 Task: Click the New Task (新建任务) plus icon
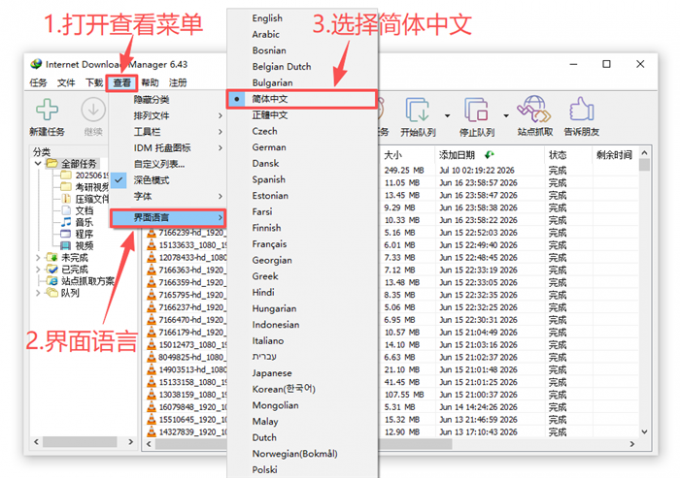tap(47, 109)
